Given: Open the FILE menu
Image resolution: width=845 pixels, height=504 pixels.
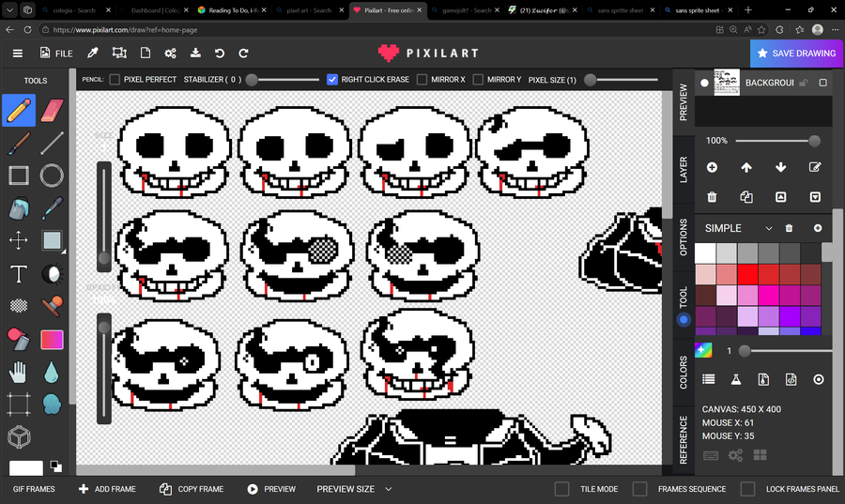Looking at the screenshot, I should (x=56, y=53).
